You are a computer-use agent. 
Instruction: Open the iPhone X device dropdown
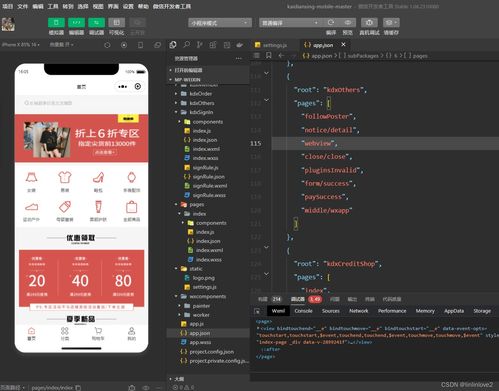[x=21, y=44]
